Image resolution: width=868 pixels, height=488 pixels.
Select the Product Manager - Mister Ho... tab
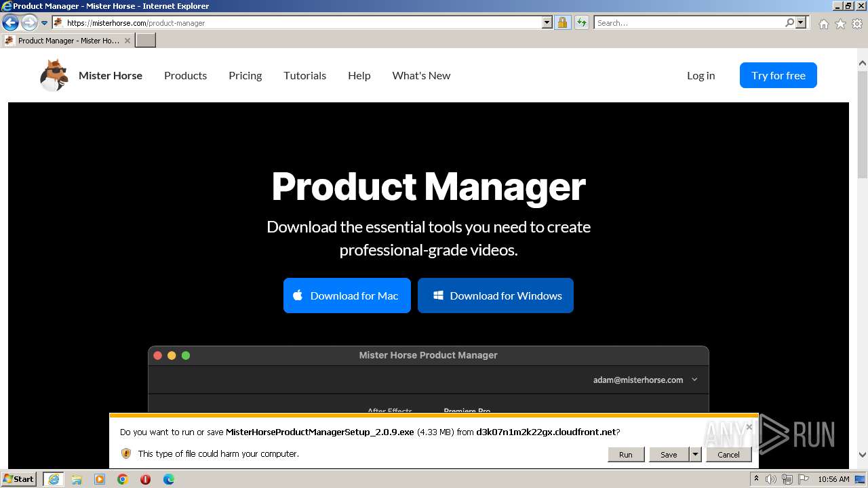pyautogui.click(x=68, y=41)
